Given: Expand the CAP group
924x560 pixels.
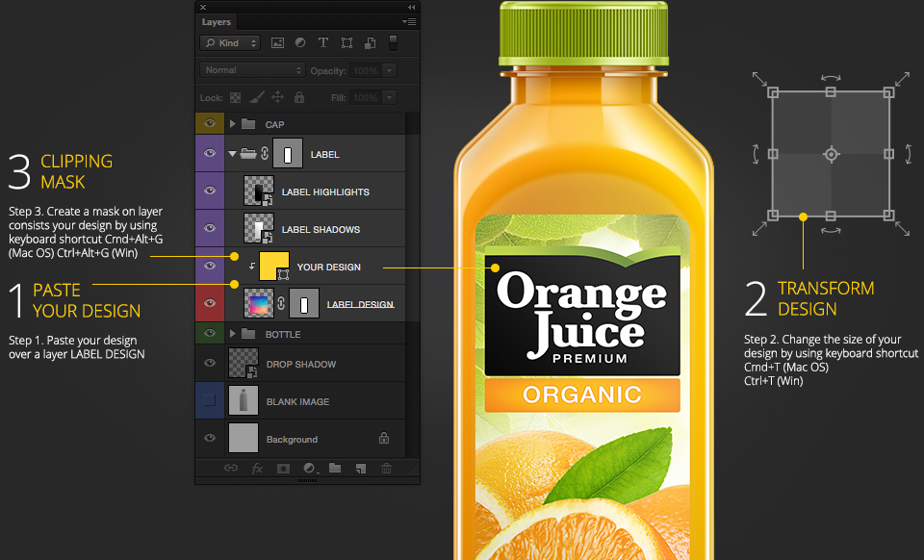Looking at the screenshot, I should pyautogui.click(x=233, y=124).
